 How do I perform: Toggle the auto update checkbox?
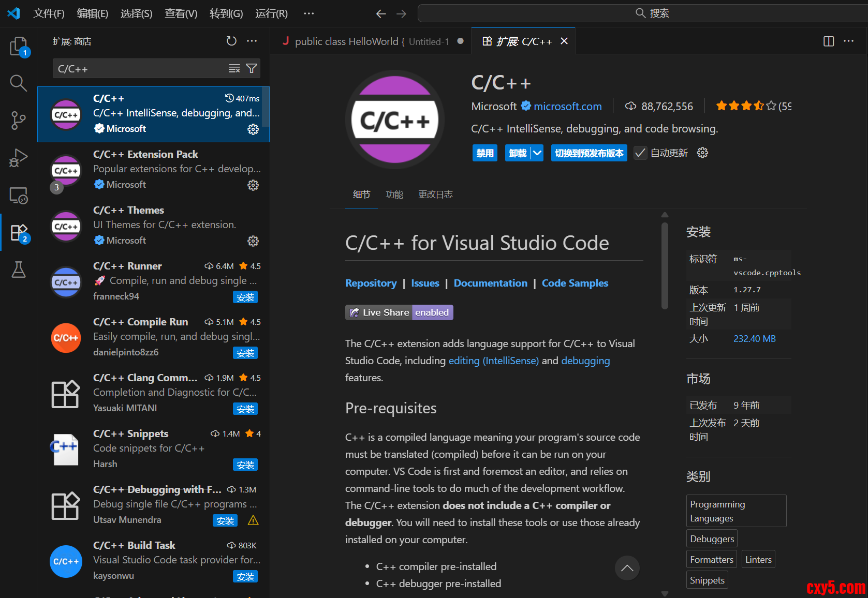point(640,153)
